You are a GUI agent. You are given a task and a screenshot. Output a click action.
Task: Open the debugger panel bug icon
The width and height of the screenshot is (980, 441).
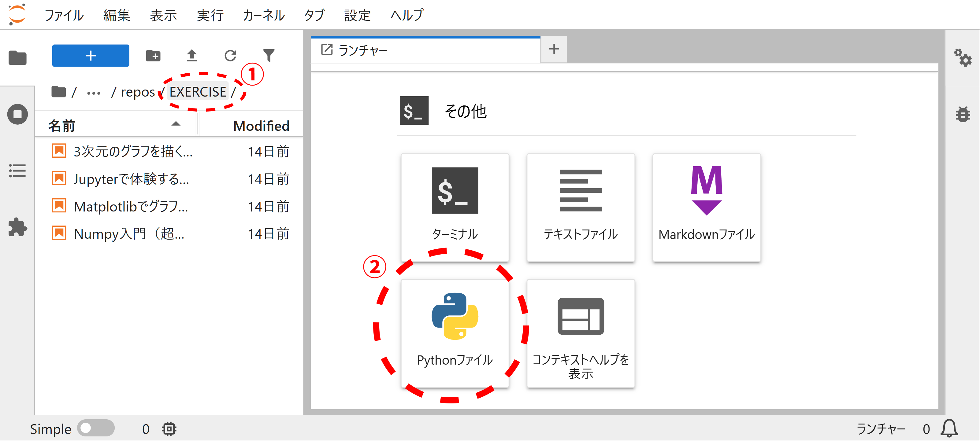(x=963, y=114)
